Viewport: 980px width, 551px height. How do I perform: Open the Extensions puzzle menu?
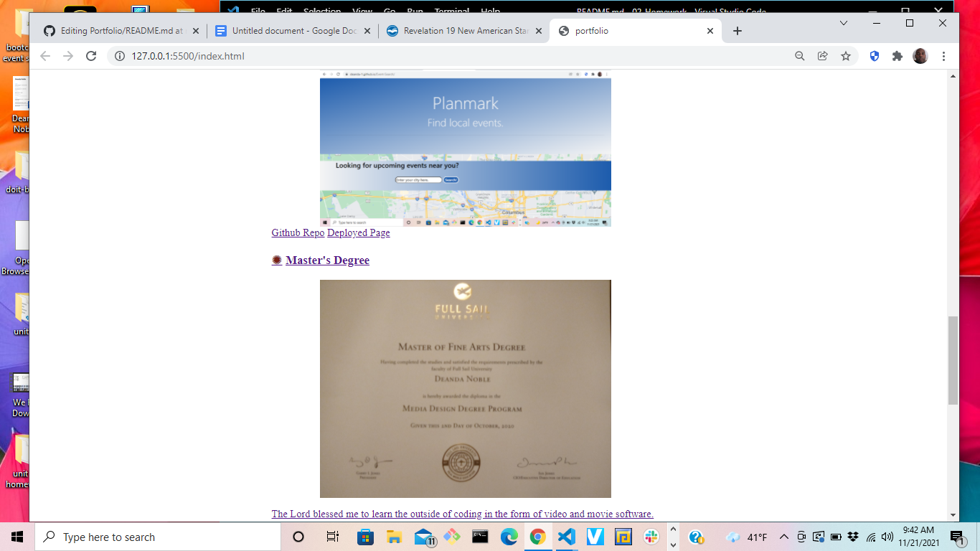(x=897, y=56)
